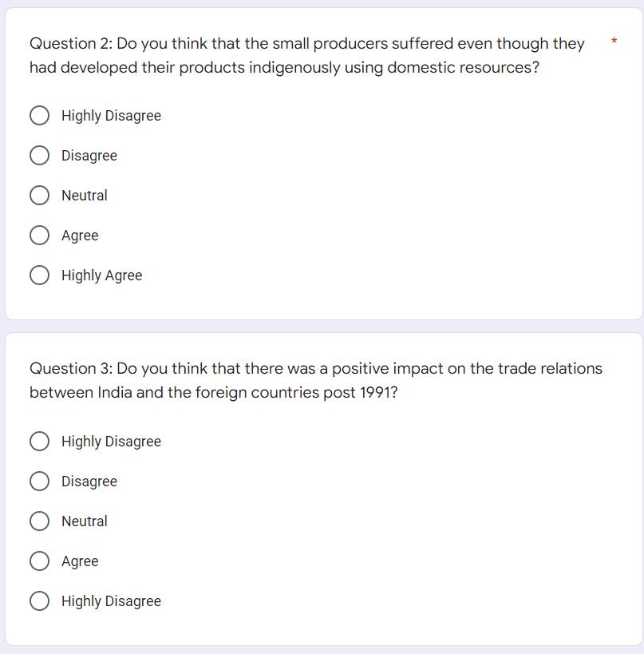644x654 pixels.
Task: Select last Highly Disagree radio in Question 3
Action: click(40, 601)
